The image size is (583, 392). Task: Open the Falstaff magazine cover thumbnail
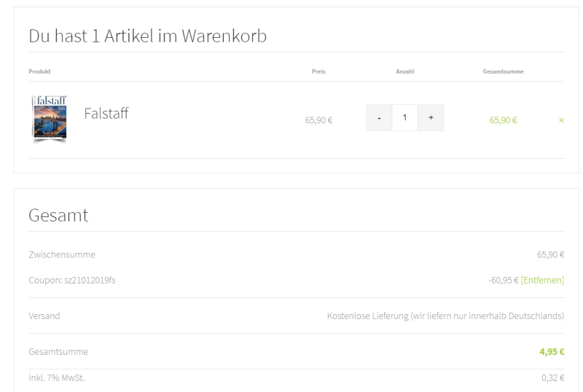coord(49,117)
